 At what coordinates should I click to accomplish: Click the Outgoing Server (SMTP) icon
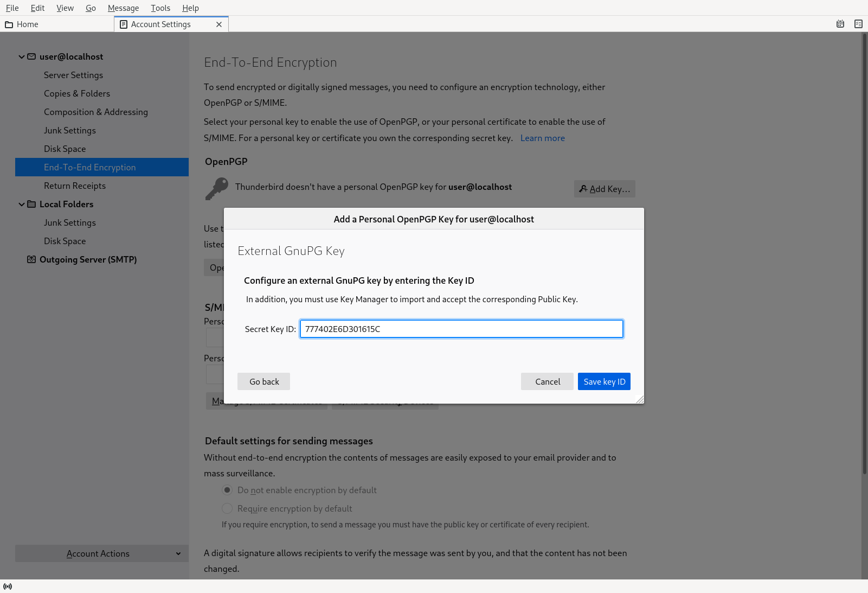(31, 259)
